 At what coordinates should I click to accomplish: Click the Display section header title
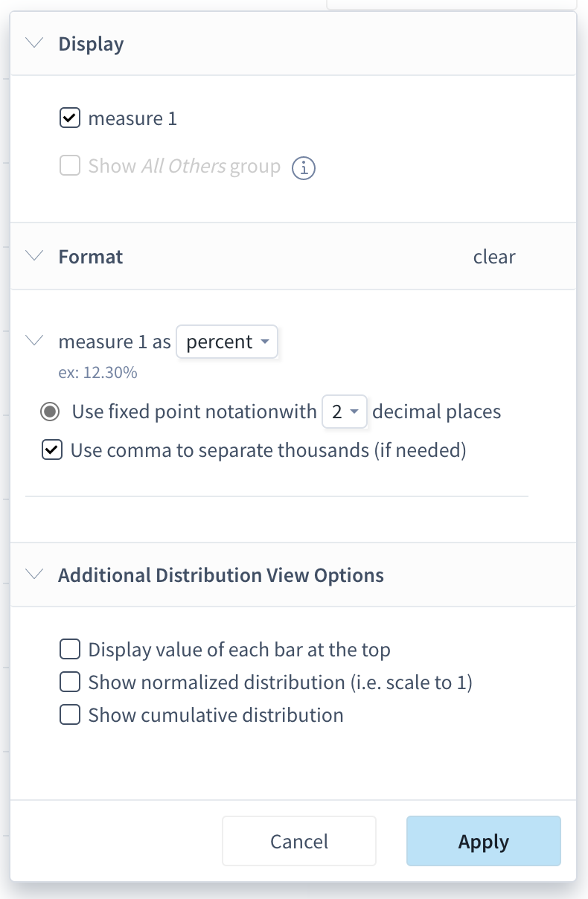91,44
